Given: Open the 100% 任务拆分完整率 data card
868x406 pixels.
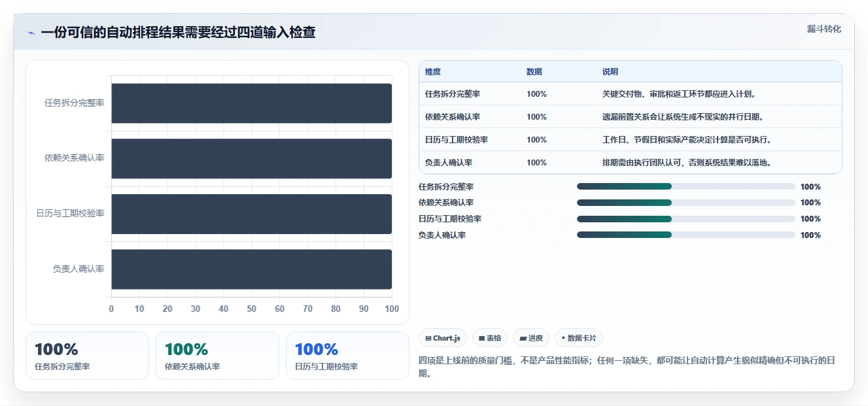Looking at the screenshot, I should pos(88,356).
